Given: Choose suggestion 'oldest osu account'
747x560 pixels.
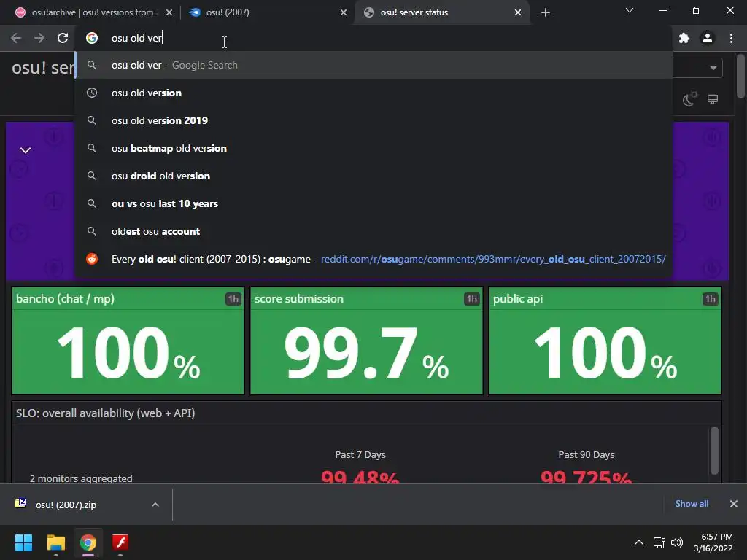Looking at the screenshot, I should point(374,231).
